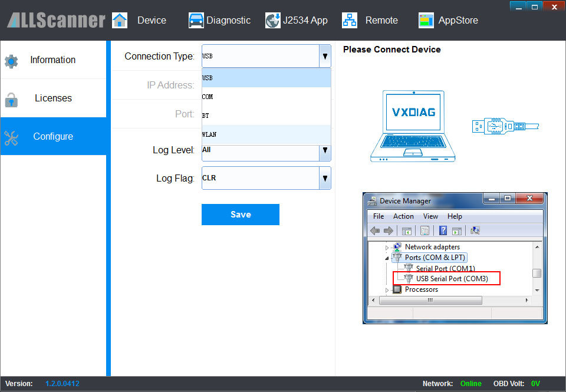
Task: Switch to the Information section
Action: tap(53, 60)
